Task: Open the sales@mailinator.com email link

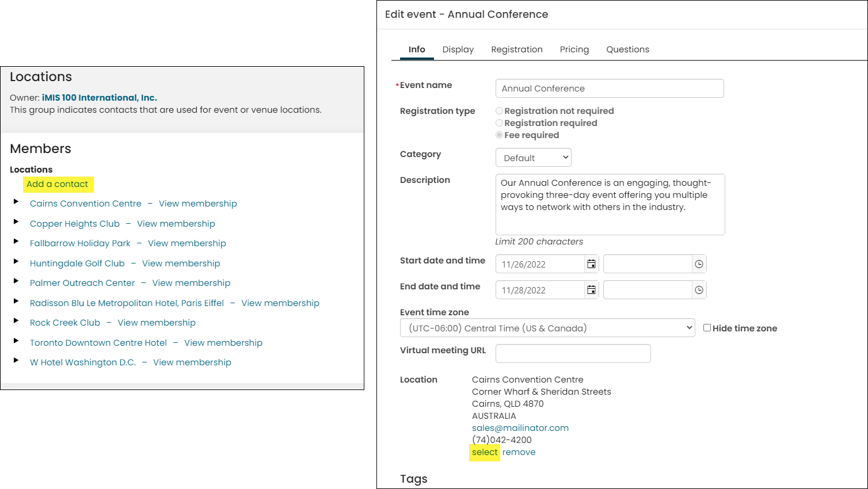Action: coord(520,428)
